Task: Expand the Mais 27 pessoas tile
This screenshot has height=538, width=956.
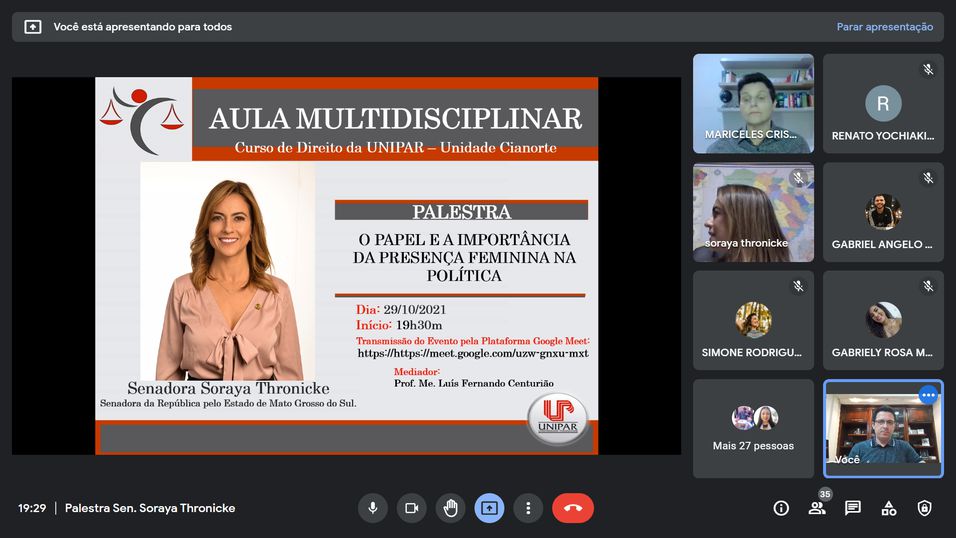Action: tap(753, 428)
